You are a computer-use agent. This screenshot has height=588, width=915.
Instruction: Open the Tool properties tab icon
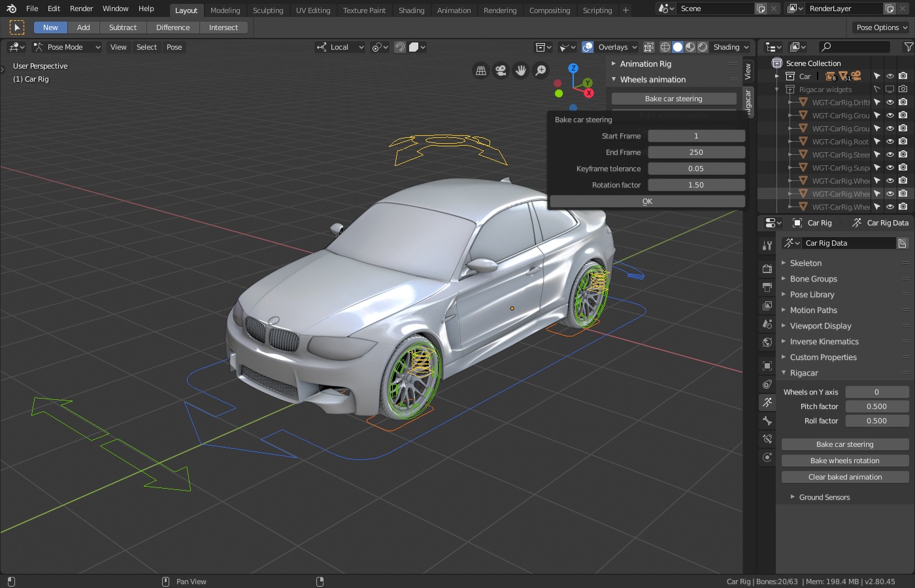point(767,246)
